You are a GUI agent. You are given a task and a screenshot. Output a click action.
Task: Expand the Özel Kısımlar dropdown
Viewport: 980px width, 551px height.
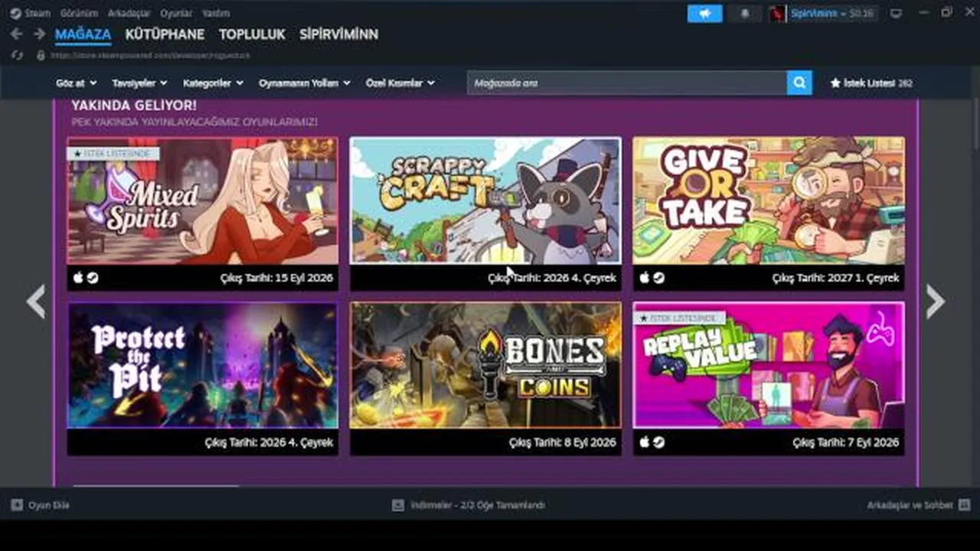pos(400,83)
